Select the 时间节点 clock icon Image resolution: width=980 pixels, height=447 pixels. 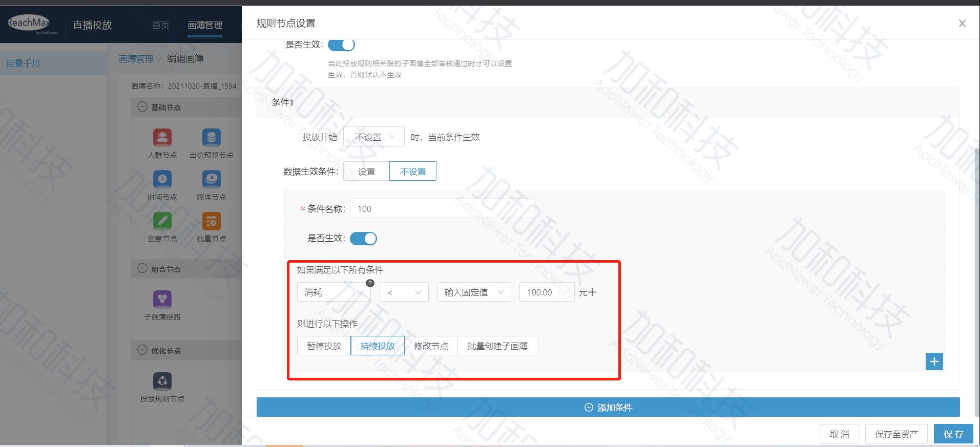tap(162, 179)
